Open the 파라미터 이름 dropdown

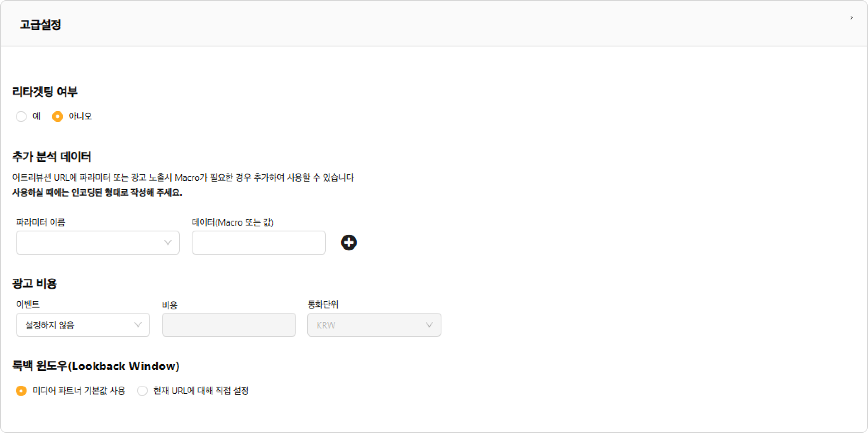[98, 243]
